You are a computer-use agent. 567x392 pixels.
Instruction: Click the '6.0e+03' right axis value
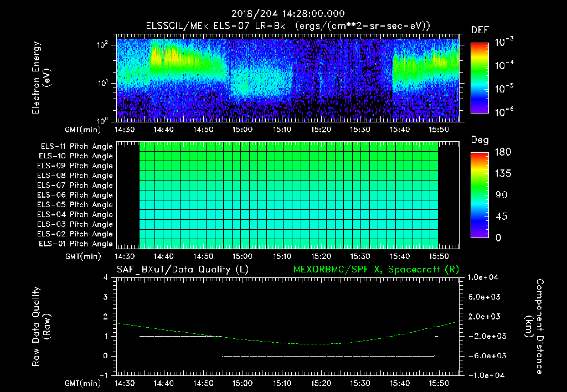tap(484, 297)
